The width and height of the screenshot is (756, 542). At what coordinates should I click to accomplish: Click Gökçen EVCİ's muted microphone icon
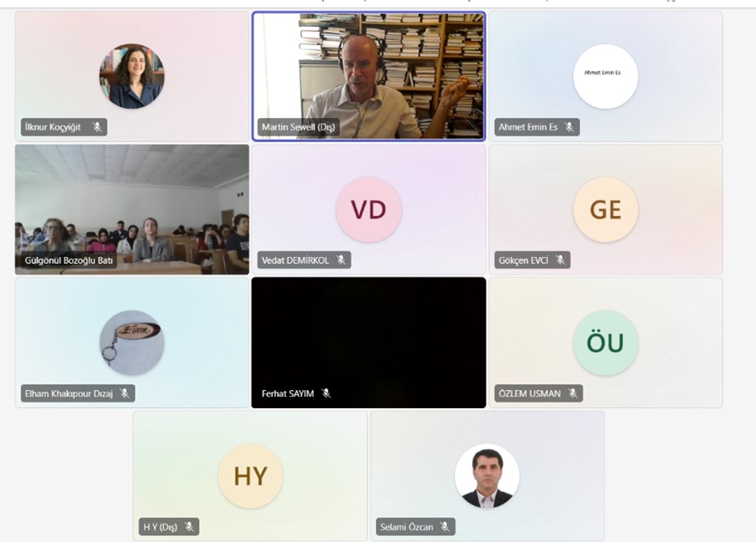click(x=560, y=260)
